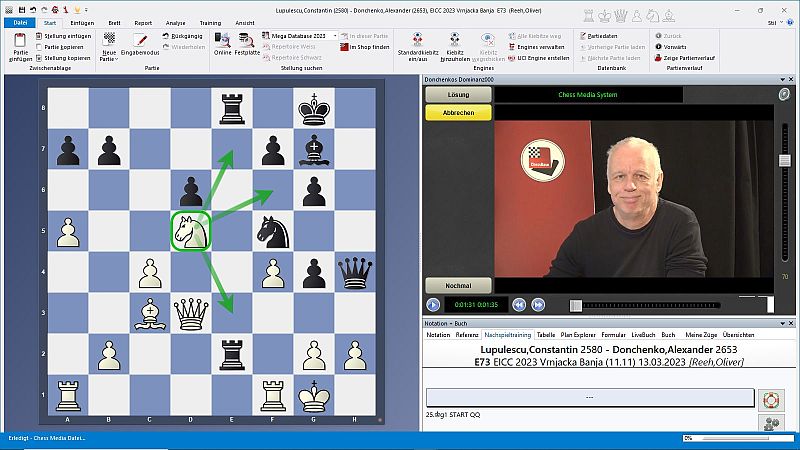Click the video playback position slider
Image resolution: width=800 pixels, height=450 pixels.
click(x=575, y=305)
